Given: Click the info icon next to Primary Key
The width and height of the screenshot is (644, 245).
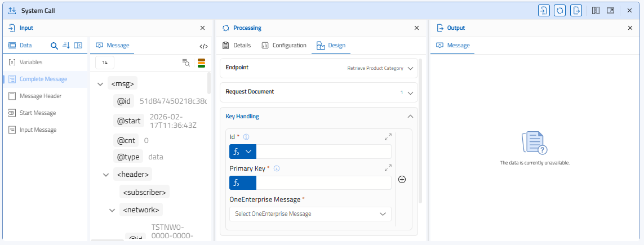Looking at the screenshot, I should 277,168.
